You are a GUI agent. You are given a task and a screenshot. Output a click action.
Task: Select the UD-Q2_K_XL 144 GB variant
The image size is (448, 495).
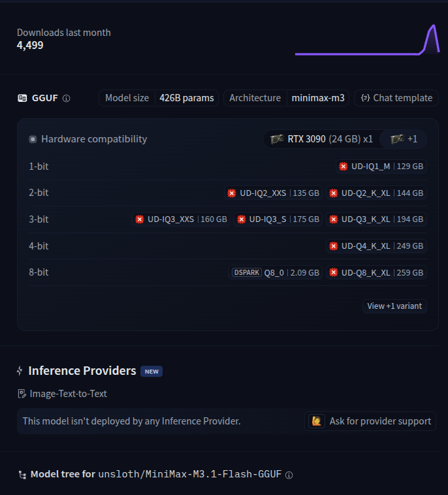pos(376,193)
